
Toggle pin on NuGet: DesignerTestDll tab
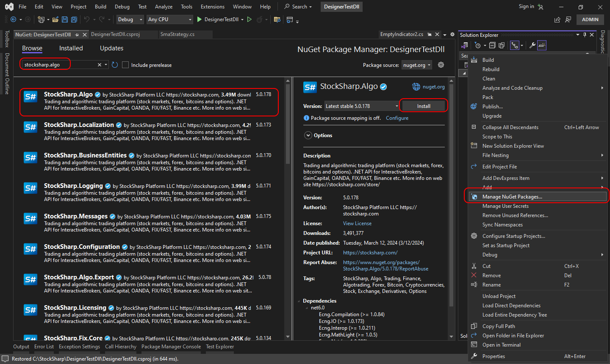coord(77,35)
